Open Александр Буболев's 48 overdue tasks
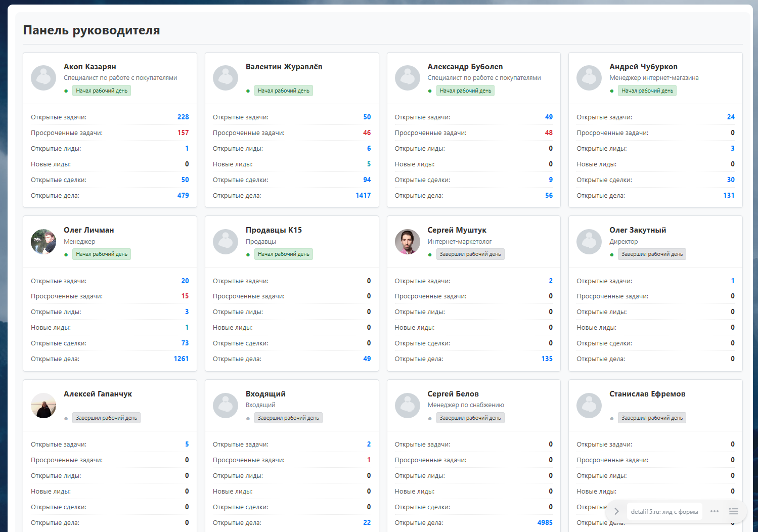The image size is (758, 532). point(549,132)
